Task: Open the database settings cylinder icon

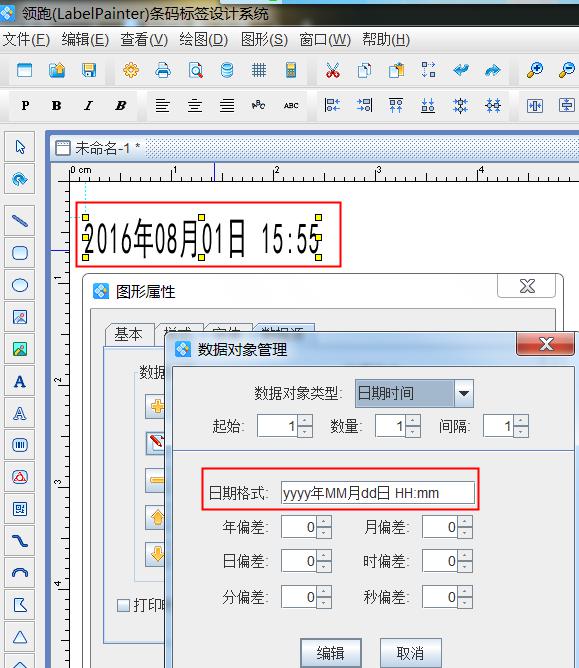Action: pyautogui.click(x=227, y=70)
